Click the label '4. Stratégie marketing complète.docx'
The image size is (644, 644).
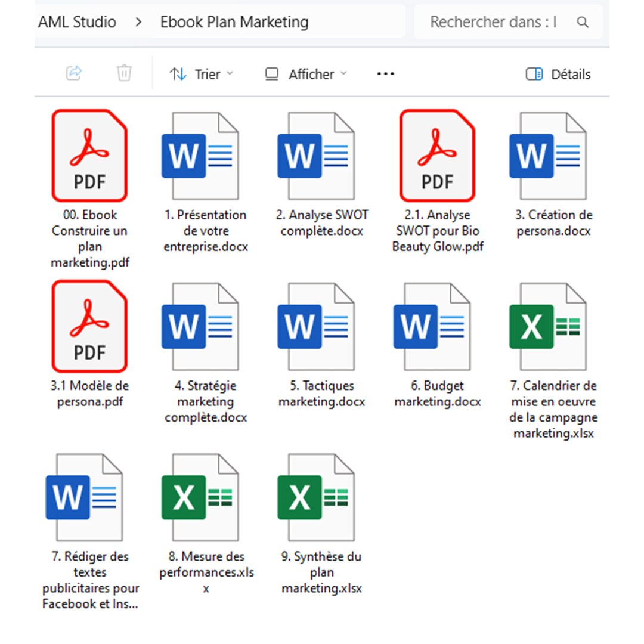[x=206, y=401]
